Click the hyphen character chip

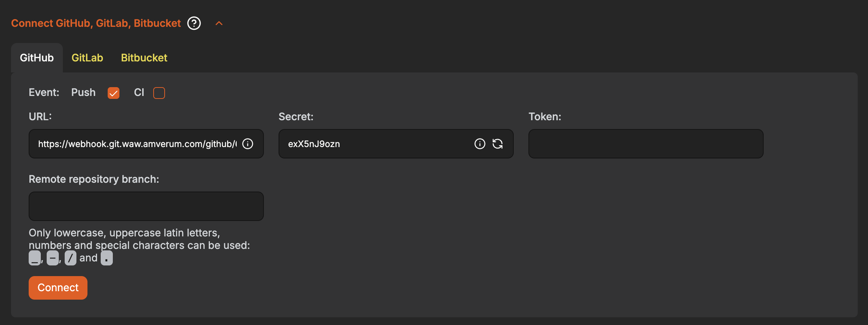coord(53,258)
